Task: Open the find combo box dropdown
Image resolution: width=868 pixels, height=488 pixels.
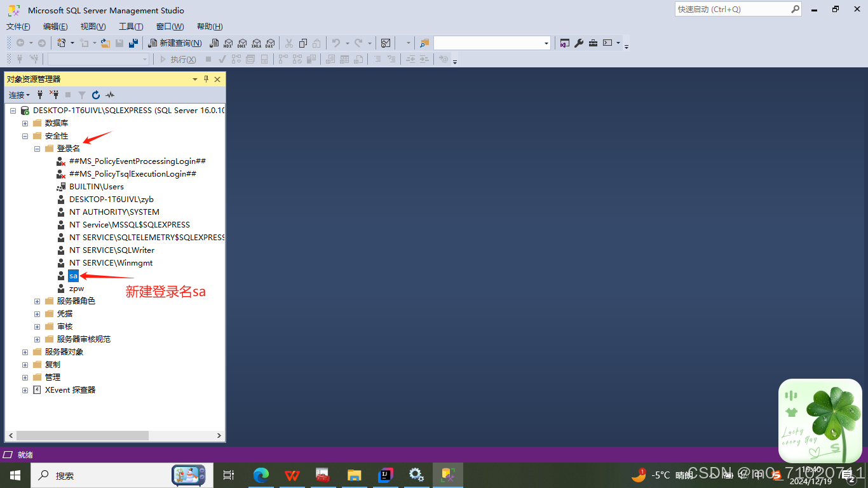Action: (x=546, y=43)
